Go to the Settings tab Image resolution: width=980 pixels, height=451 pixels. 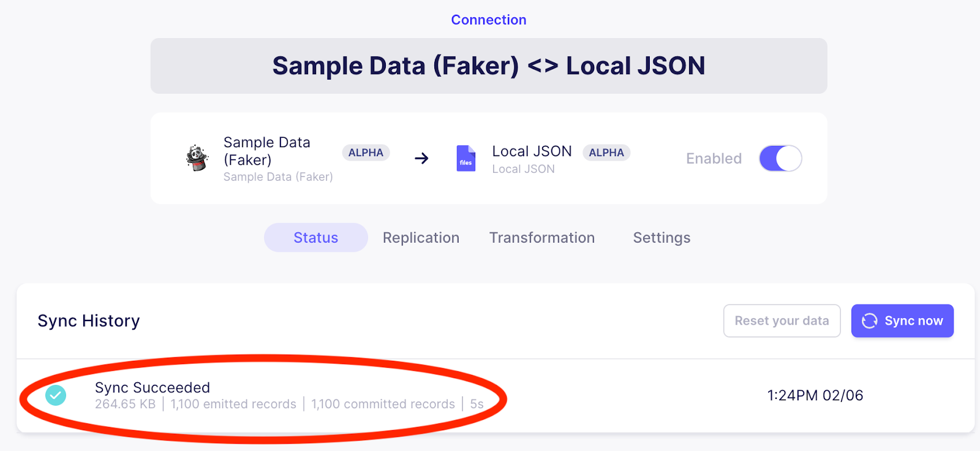pyautogui.click(x=661, y=238)
